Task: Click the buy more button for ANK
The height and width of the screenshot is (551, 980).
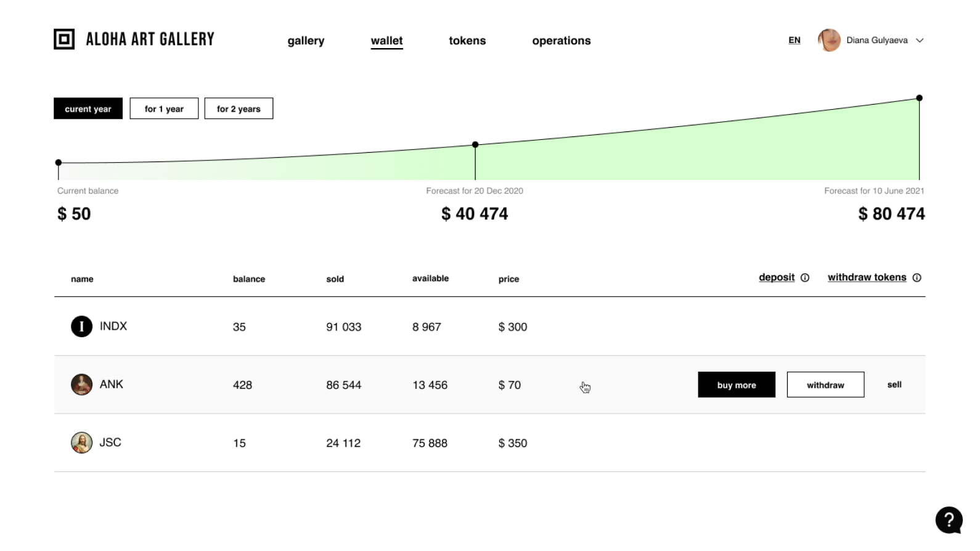Action: (x=737, y=385)
